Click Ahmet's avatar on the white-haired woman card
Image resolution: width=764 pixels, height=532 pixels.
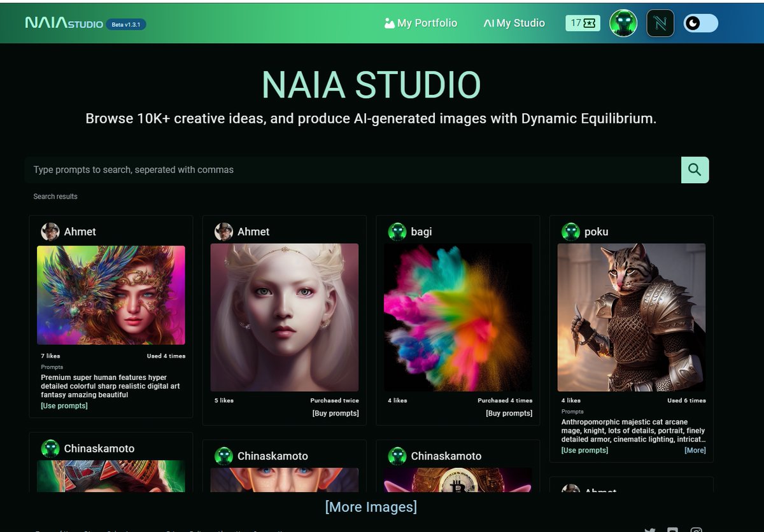(x=223, y=232)
